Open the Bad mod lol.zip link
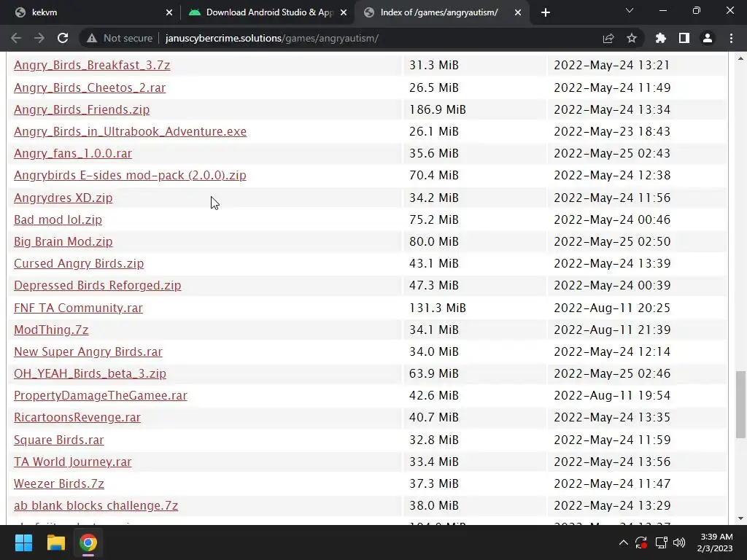 (x=58, y=219)
